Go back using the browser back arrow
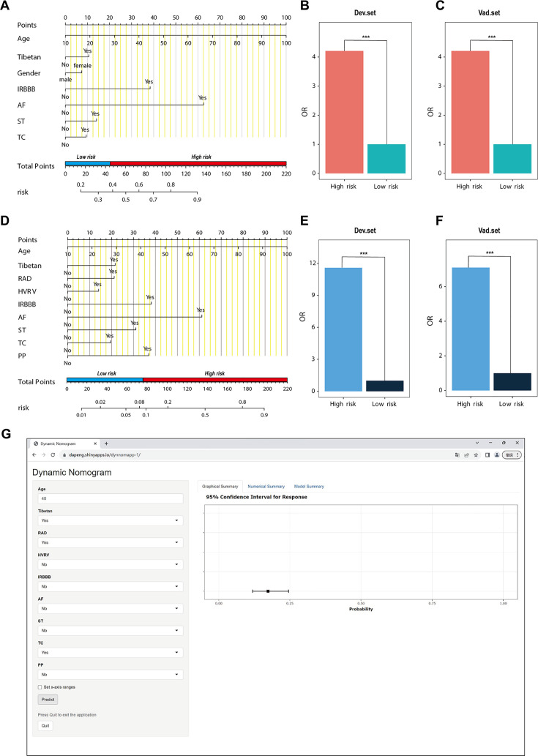Image resolution: width=538 pixels, height=756 pixels. [34, 454]
